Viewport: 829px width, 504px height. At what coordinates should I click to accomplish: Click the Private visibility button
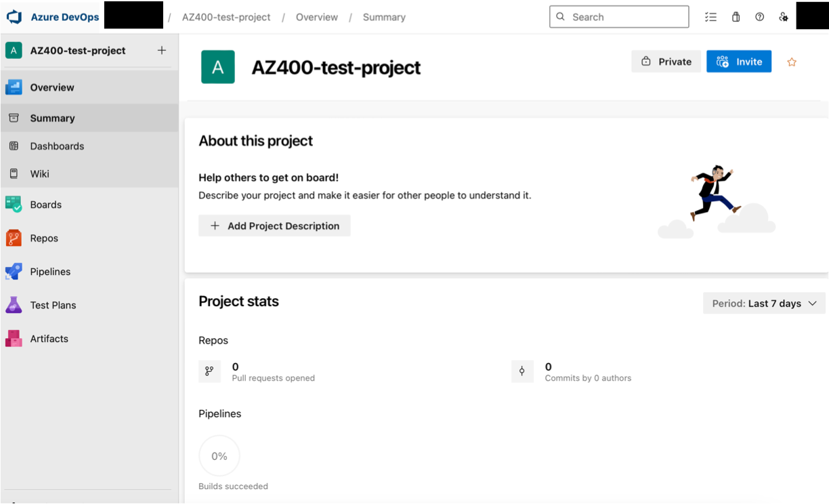click(x=666, y=62)
